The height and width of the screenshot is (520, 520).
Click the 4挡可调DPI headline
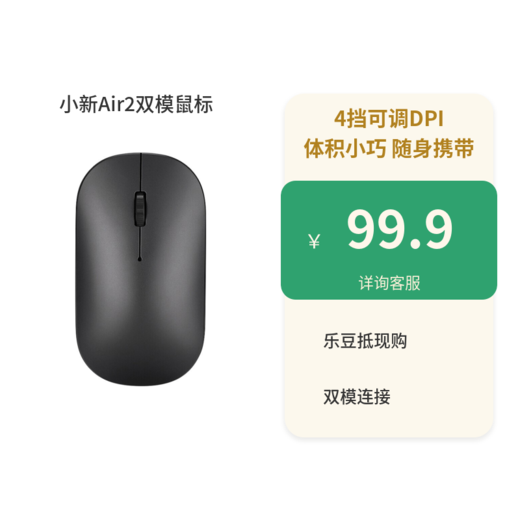(x=389, y=119)
